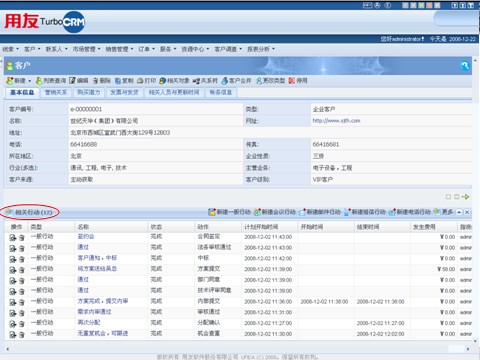Click the document action icon in 签约会 row
Viewport: 480px width, 360px height.
(x=13, y=237)
